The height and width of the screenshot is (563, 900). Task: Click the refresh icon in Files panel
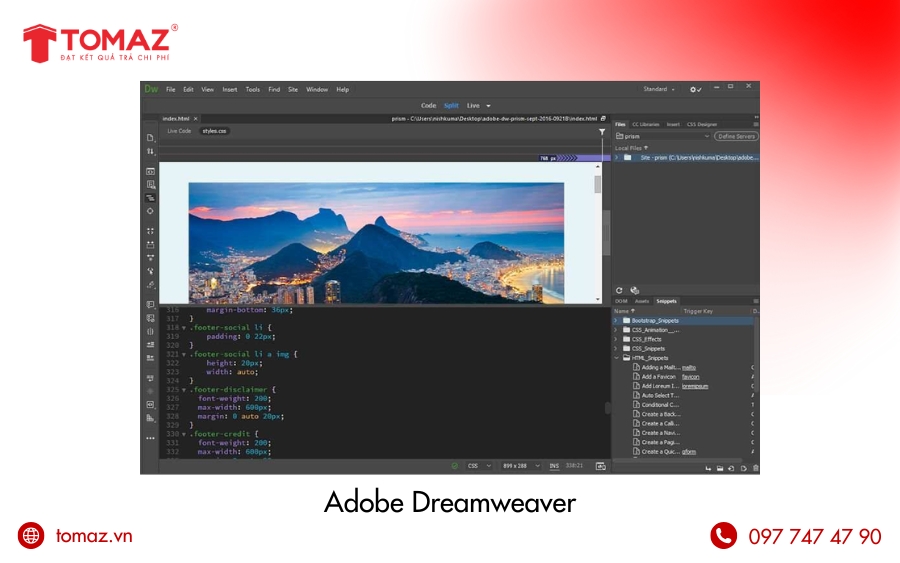pyautogui.click(x=619, y=290)
